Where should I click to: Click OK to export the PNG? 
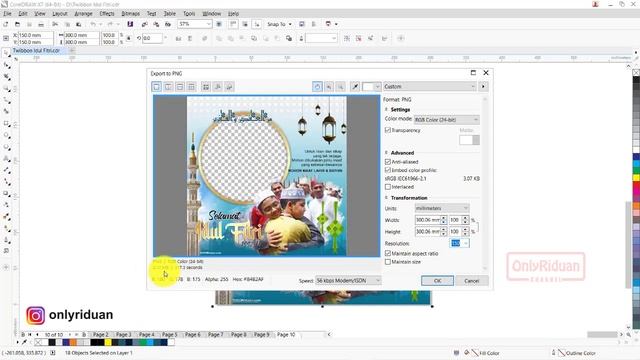coord(437,281)
